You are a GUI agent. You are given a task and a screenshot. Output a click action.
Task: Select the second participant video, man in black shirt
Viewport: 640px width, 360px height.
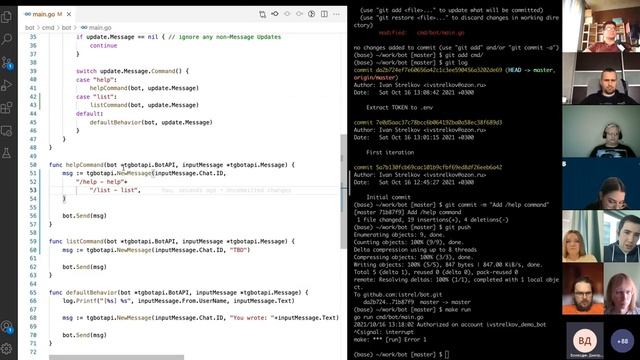point(601,78)
